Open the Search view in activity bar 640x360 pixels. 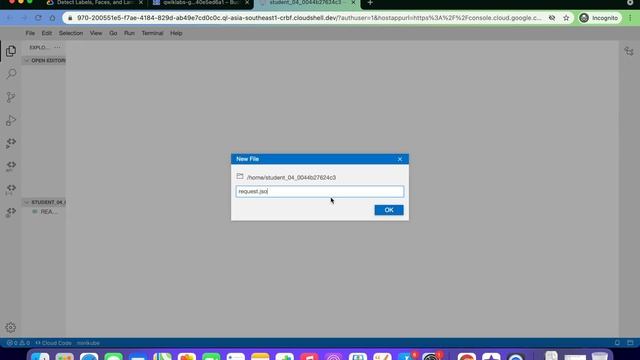[x=11, y=74]
